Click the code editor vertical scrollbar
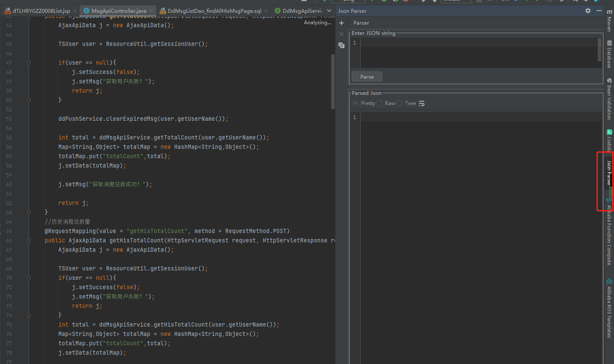 [x=333, y=82]
